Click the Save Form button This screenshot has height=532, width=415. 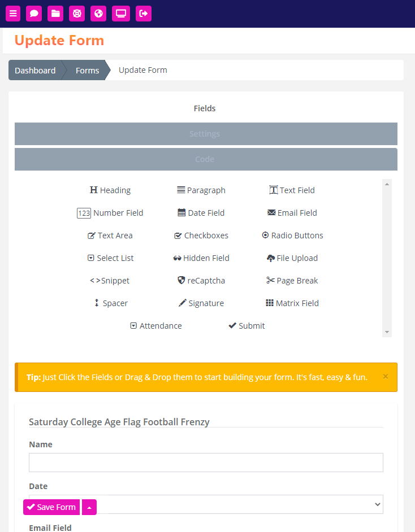coord(51,507)
